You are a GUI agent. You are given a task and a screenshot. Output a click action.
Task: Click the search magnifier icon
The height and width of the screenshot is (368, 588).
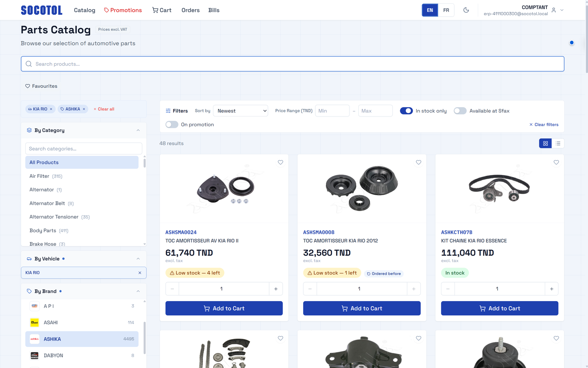pos(29,64)
